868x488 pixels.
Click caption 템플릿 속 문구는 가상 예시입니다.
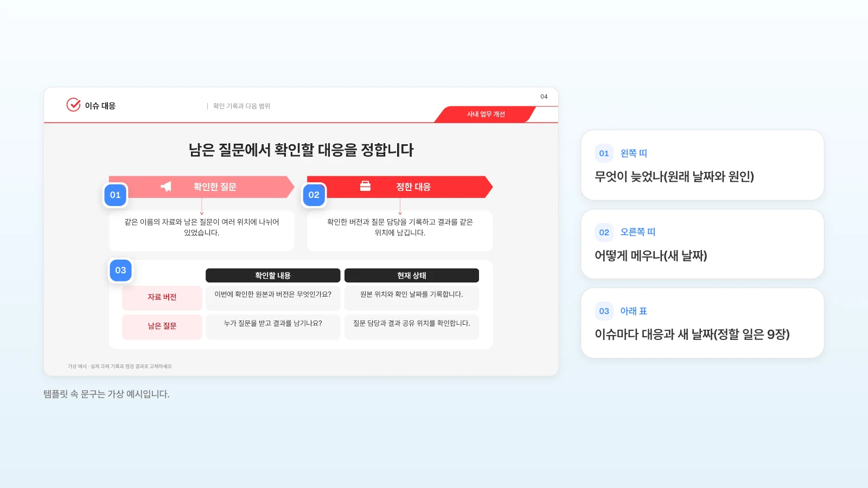click(x=106, y=394)
